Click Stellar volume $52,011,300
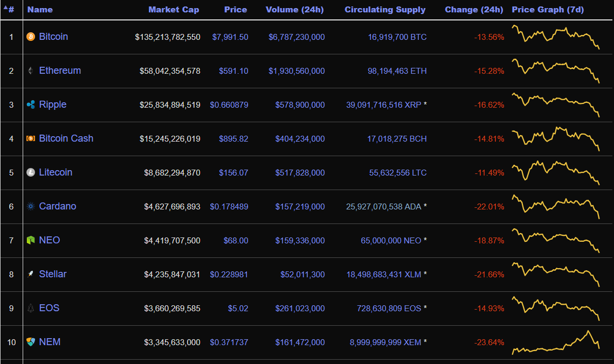This screenshot has width=614, height=364. tap(302, 275)
